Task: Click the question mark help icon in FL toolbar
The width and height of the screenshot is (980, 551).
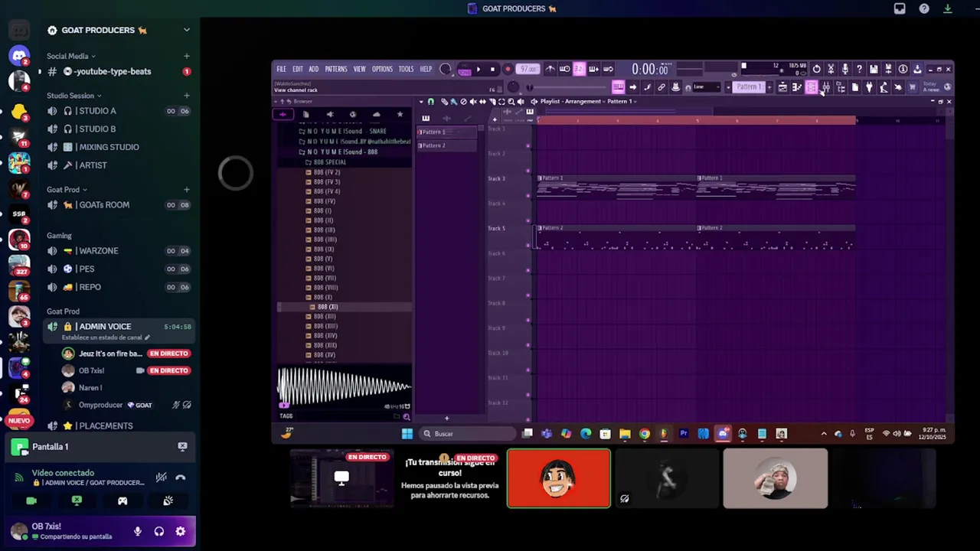Action: coord(859,69)
